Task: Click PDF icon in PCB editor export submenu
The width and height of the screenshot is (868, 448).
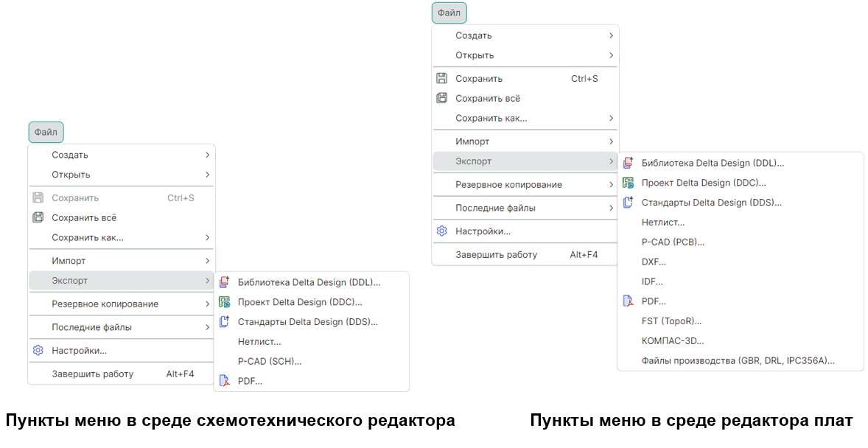Action: [628, 301]
